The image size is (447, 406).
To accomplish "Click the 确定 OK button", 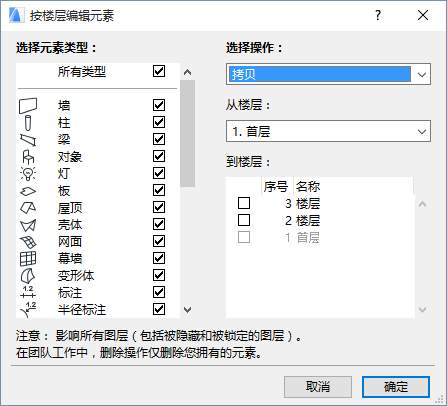I will pos(396,387).
